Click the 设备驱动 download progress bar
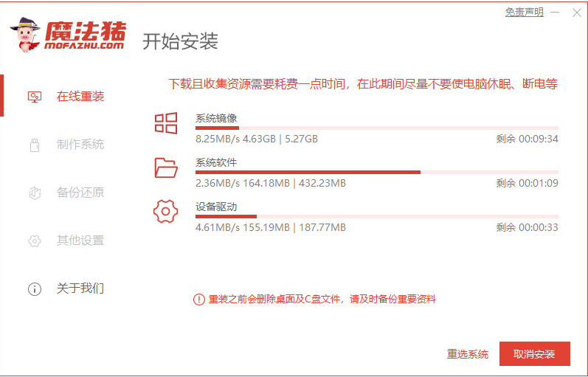 pos(376,217)
